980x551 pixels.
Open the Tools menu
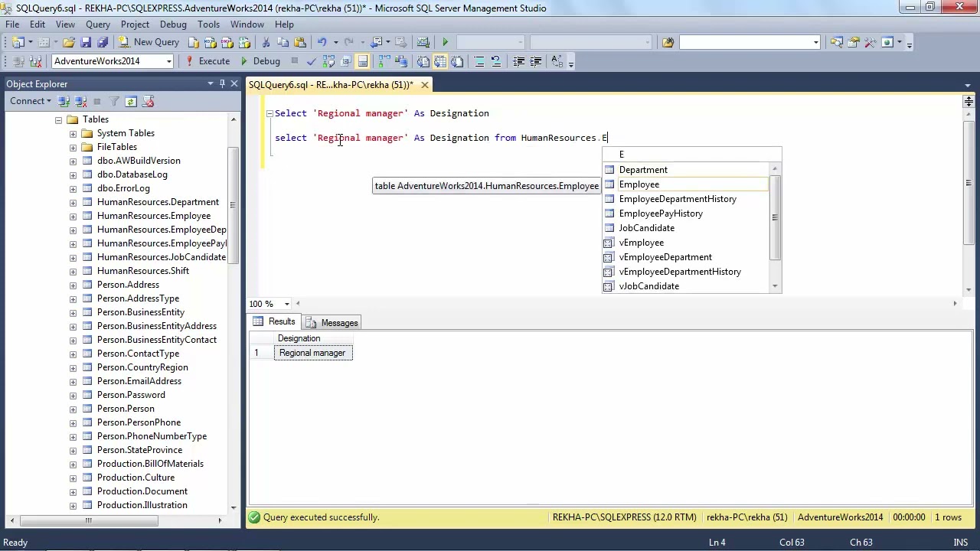pyautogui.click(x=208, y=24)
